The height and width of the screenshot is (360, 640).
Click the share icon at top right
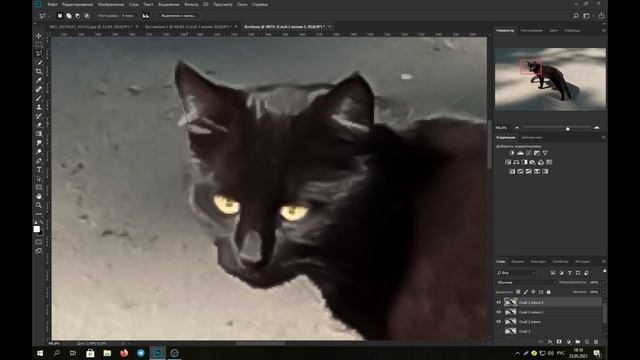[601, 16]
